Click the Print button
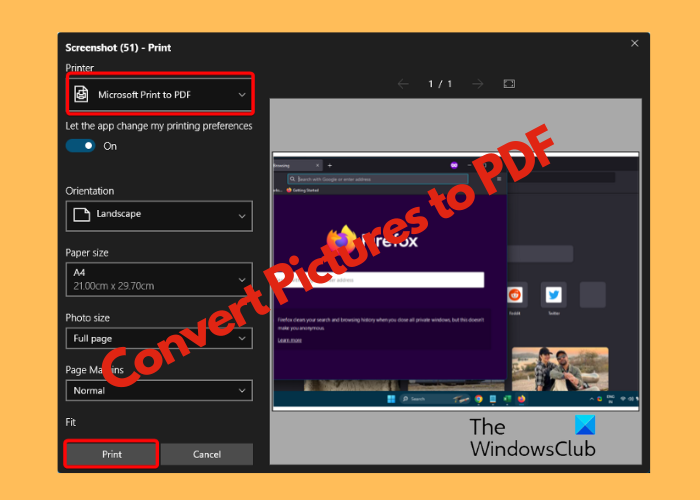This screenshot has width=700, height=500. (x=111, y=454)
